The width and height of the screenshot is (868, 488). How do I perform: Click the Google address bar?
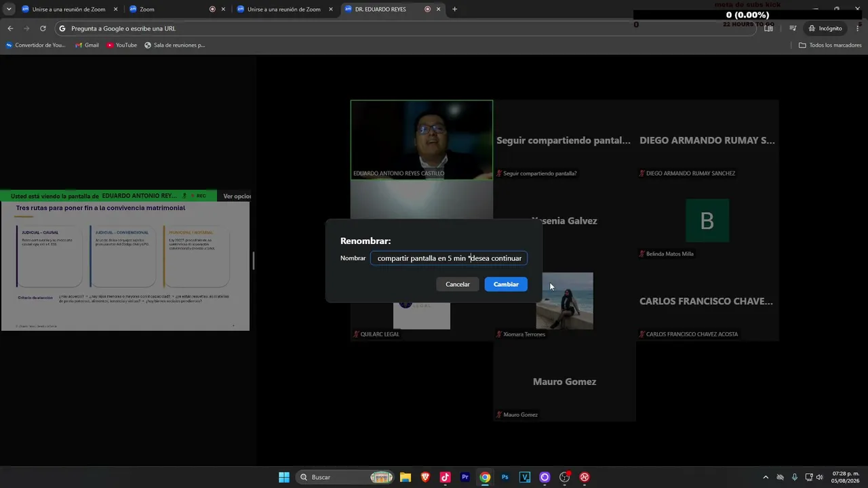[406, 28]
